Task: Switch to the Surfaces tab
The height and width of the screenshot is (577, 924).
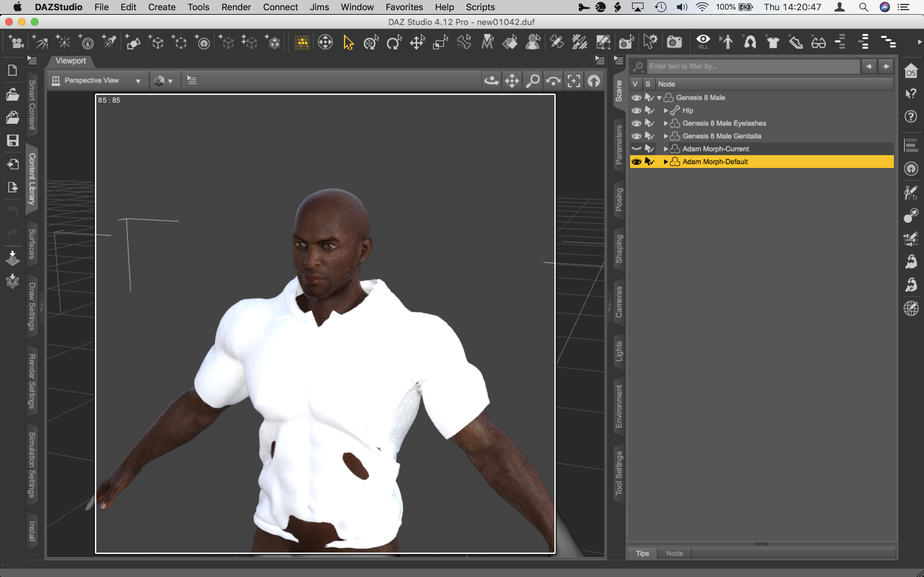Action: point(32,244)
